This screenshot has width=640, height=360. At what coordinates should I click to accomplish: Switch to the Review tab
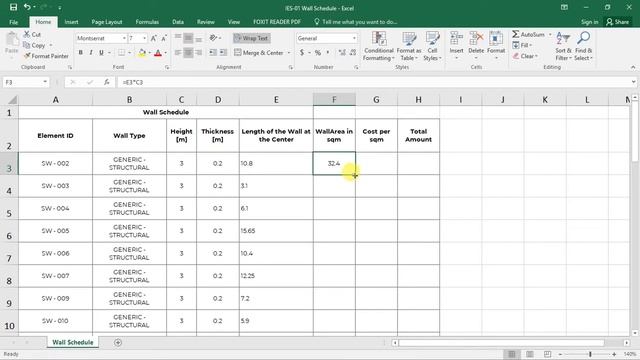click(x=206, y=22)
